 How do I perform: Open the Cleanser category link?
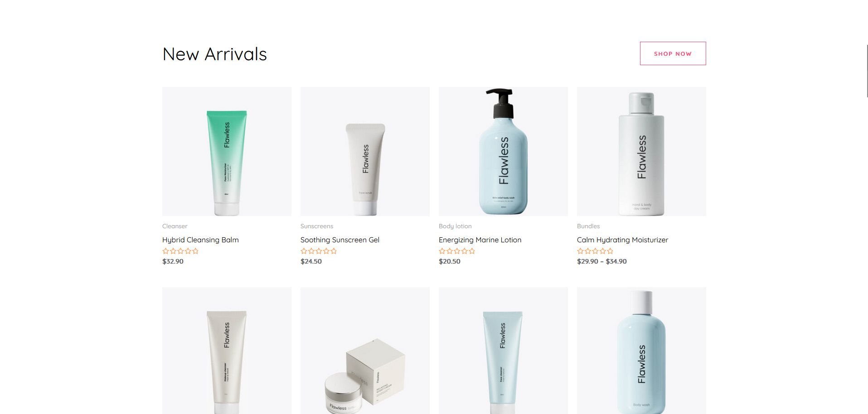[x=175, y=226]
